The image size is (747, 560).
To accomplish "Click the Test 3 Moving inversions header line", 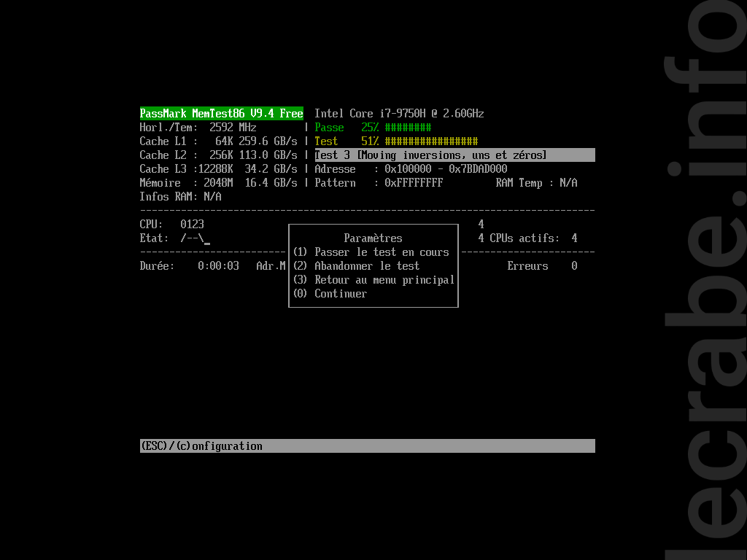I will click(454, 155).
